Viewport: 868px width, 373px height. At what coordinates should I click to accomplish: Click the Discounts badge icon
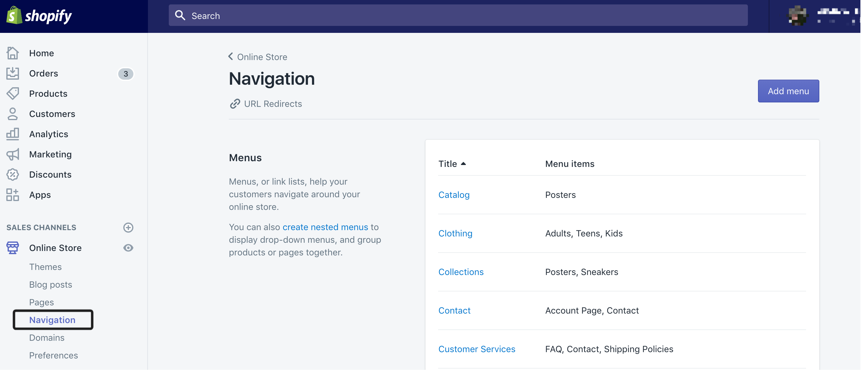(13, 174)
